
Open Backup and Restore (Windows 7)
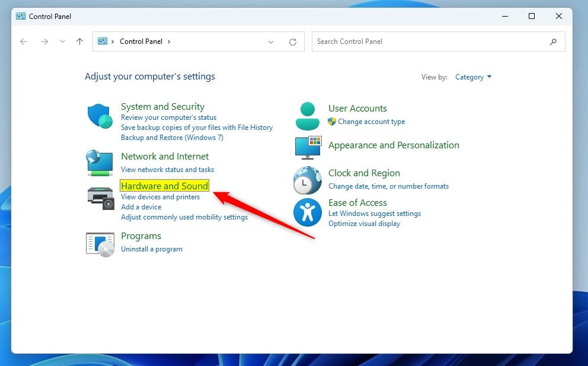pos(172,138)
